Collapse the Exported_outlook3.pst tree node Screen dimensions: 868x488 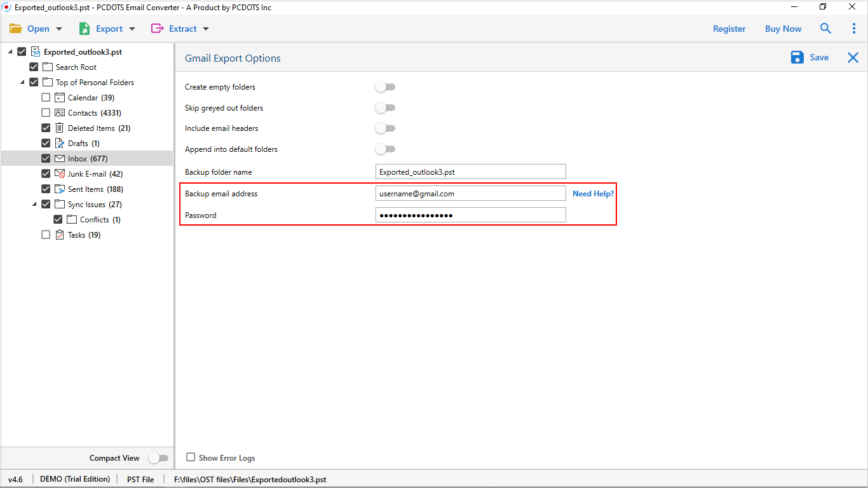click(x=10, y=52)
